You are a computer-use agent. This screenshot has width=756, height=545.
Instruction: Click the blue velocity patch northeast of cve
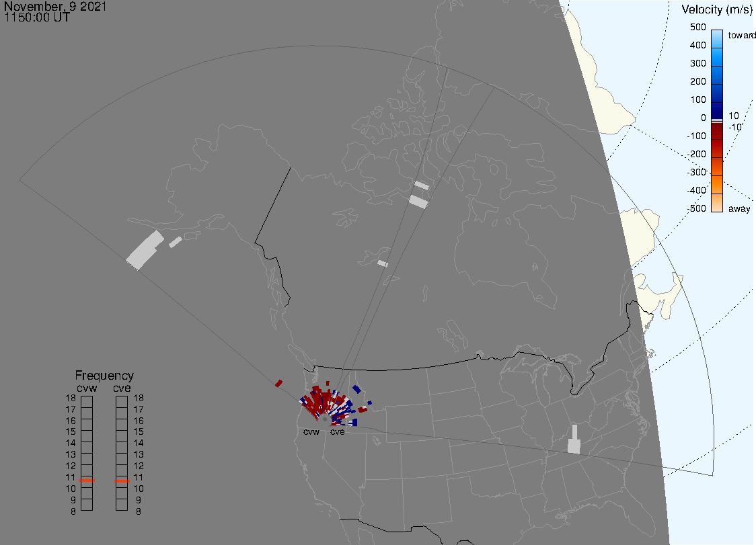pos(356,389)
